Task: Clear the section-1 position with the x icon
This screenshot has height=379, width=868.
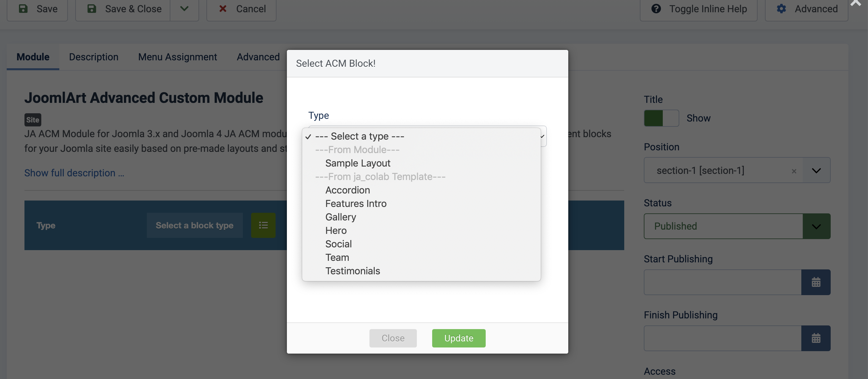Action: tap(794, 171)
